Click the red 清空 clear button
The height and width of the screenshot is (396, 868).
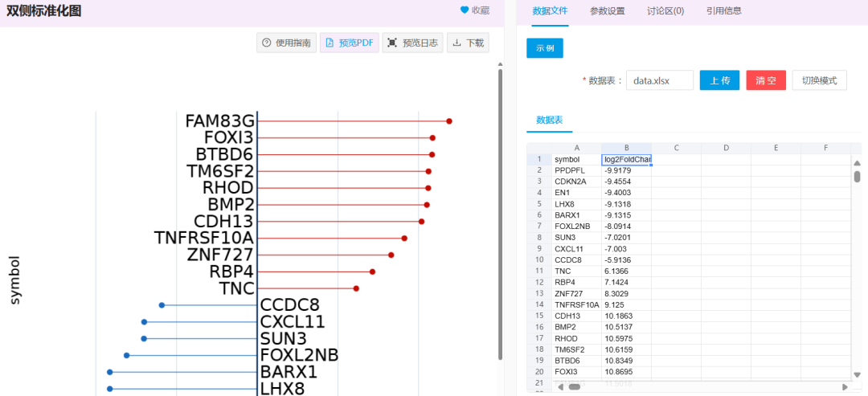[766, 80]
